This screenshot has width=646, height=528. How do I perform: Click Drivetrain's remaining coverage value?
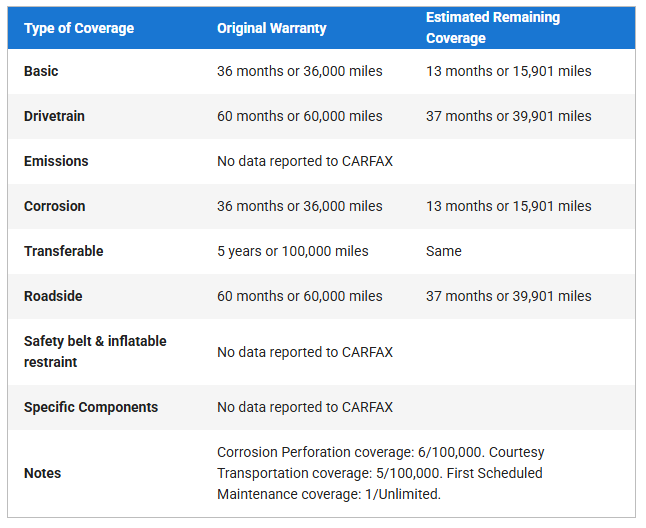pyautogui.click(x=508, y=116)
